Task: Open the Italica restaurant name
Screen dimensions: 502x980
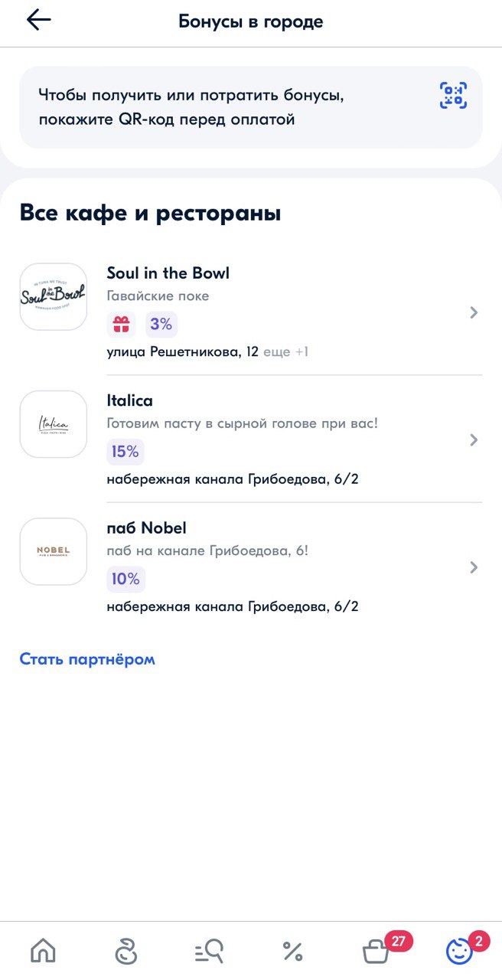Action: tap(130, 400)
